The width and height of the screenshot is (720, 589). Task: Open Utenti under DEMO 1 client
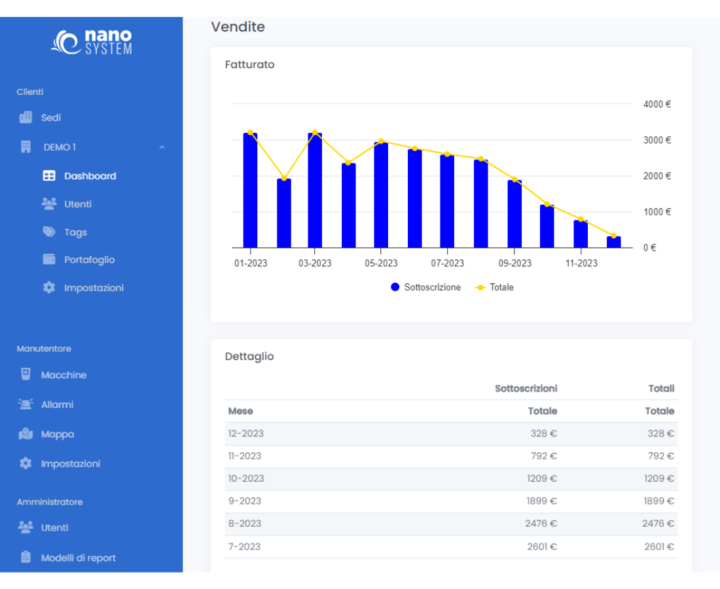[77, 204]
